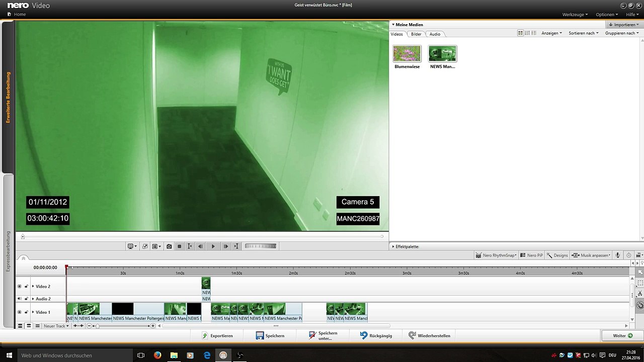Open the preview monitor options dropdown

[132, 246]
